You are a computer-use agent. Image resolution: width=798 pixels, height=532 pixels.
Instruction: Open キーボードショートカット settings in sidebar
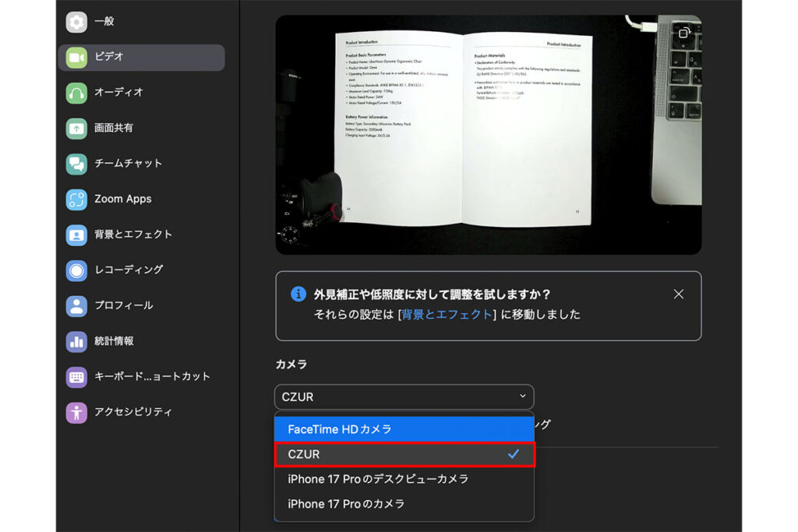[x=152, y=376]
